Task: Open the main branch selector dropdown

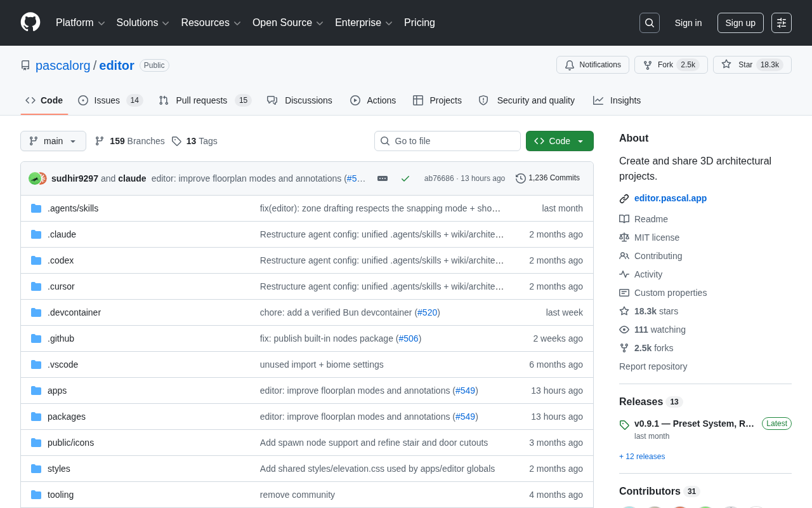Action: [53, 141]
